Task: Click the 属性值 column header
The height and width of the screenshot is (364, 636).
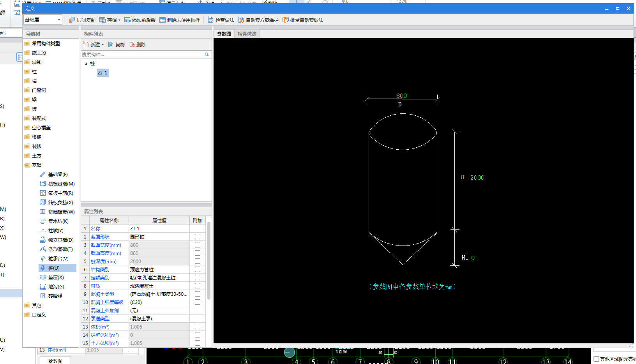Action: [x=159, y=221]
